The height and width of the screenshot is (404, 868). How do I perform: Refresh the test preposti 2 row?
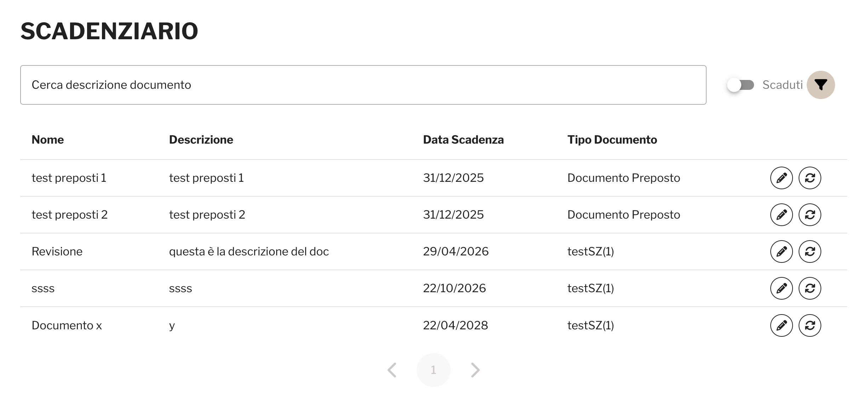(x=810, y=215)
